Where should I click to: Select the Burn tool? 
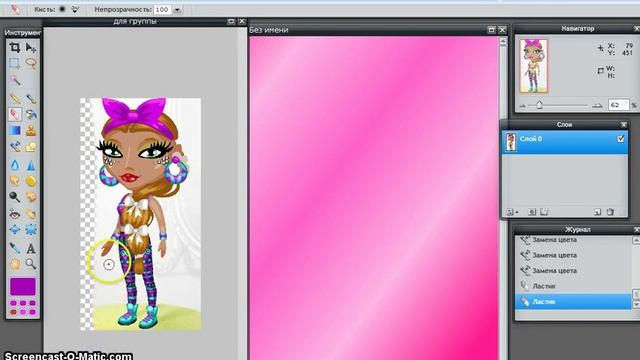click(31, 197)
